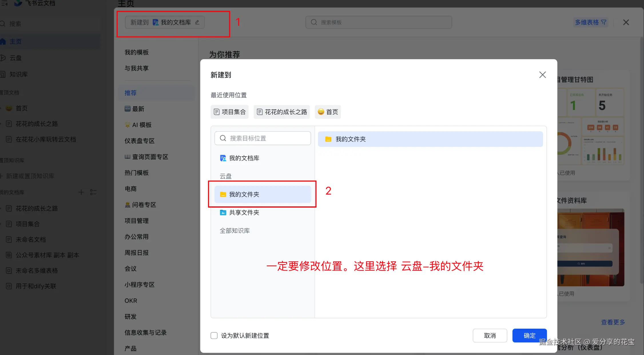
Task: Open 知识库 in left sidebar
Action: [x=18, y=74]
